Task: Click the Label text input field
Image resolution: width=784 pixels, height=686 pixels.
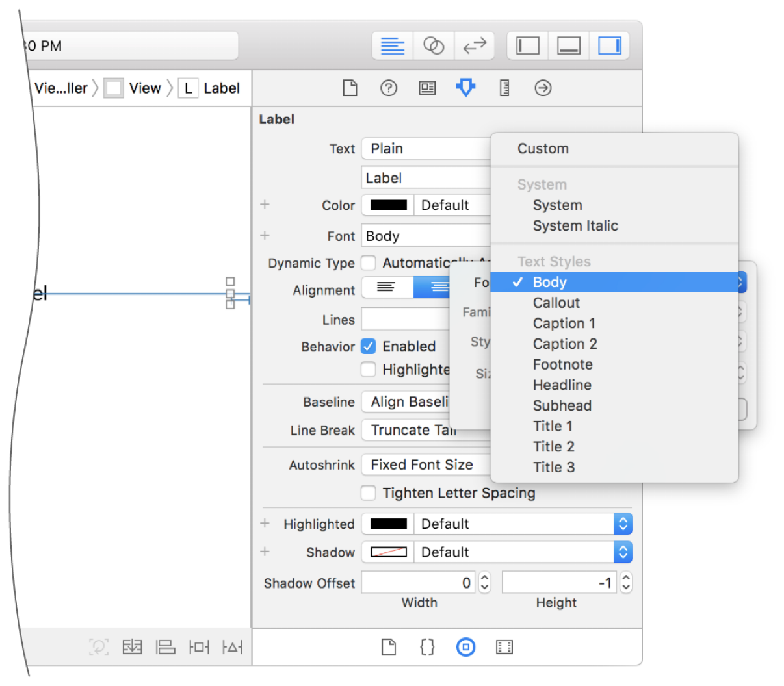Action: (426, 178)
